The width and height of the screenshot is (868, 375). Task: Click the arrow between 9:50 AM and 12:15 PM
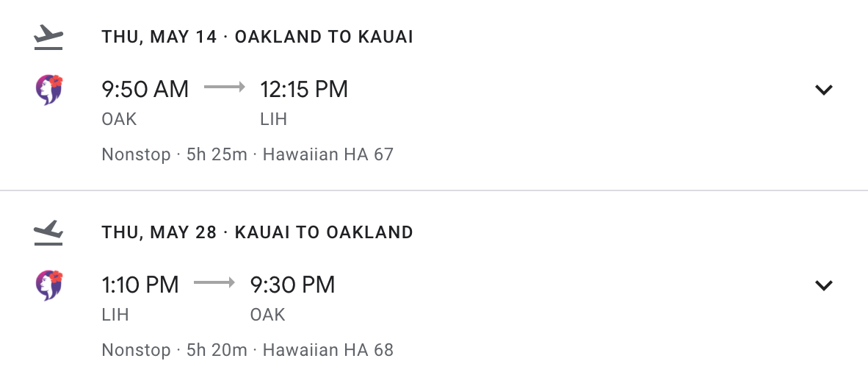tap(224, 87)
